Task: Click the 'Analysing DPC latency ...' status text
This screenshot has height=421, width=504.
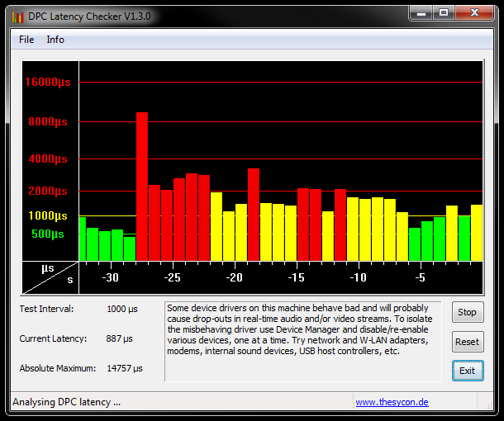Action: coord(67,402)
